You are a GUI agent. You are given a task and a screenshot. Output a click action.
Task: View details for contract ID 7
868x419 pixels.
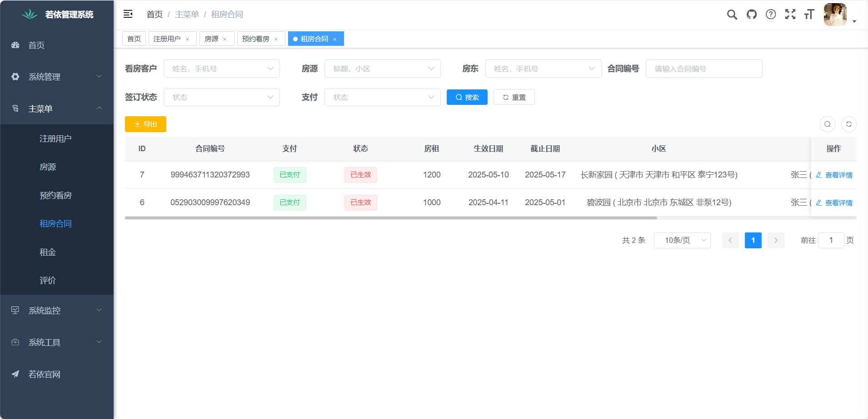click(834, 175)
